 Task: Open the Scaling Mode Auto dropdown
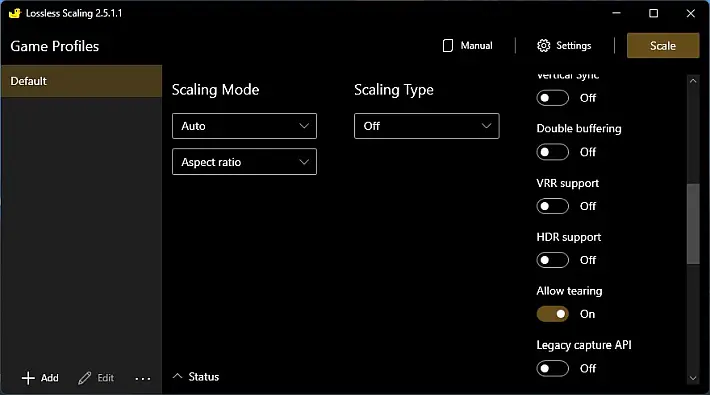click(245, 126)
